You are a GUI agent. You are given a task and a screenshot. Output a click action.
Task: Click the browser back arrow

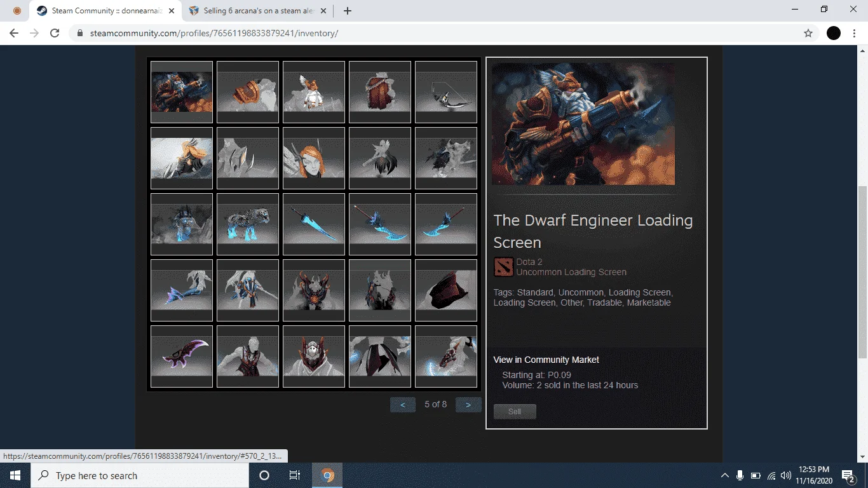(14, 33)
